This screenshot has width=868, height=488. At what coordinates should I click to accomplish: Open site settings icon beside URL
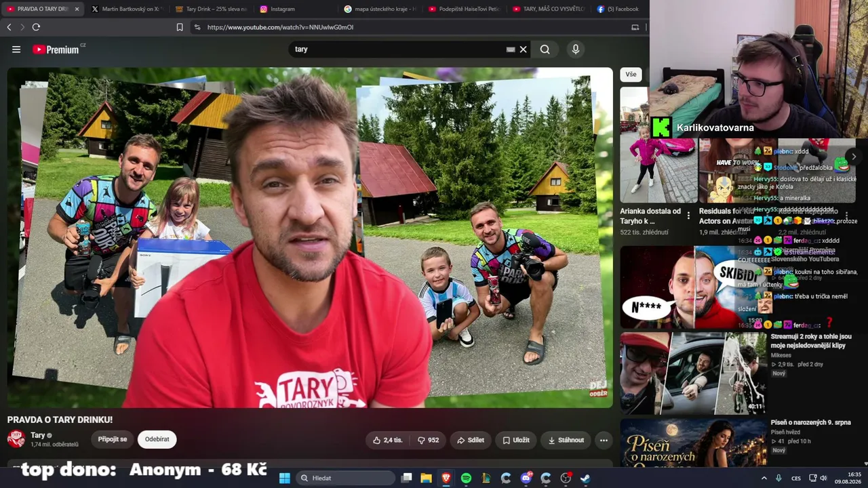pos(197,27)
